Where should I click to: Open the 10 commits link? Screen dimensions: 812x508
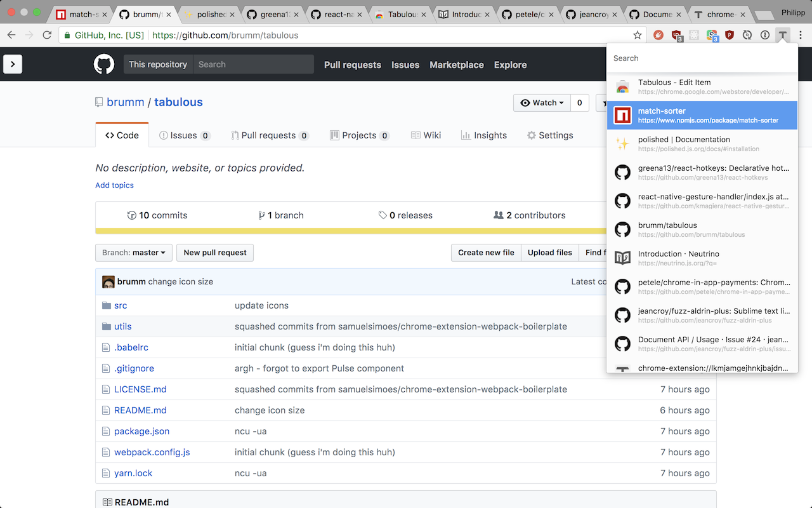coord(157,215)
